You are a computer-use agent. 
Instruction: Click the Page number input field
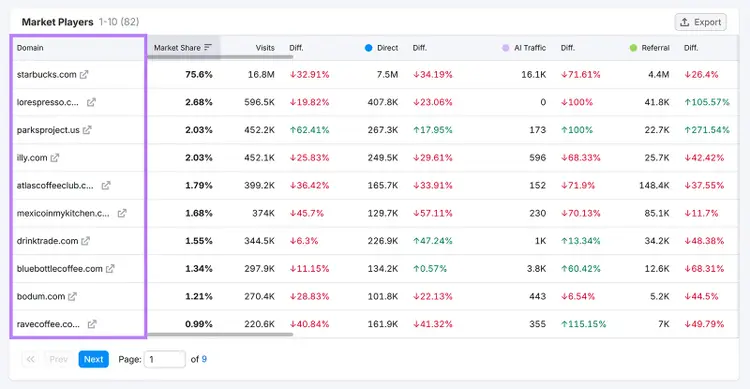[165, 359]
